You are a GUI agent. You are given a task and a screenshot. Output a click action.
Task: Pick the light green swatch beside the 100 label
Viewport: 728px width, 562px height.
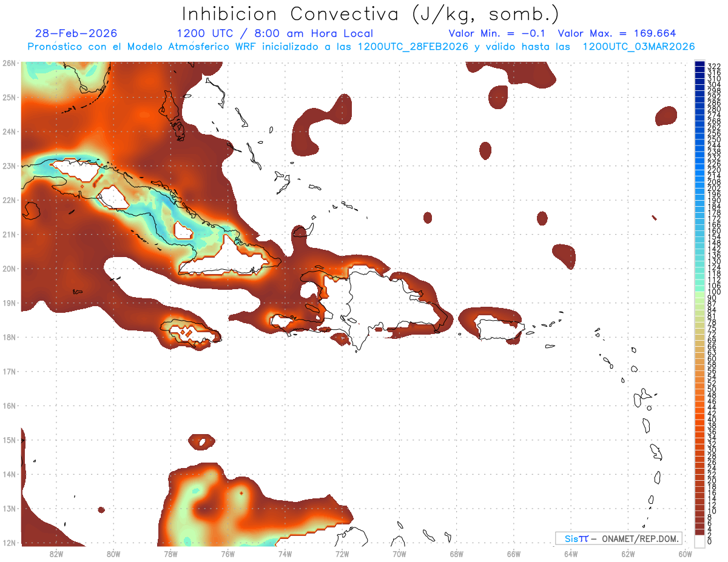coord(700,294)
